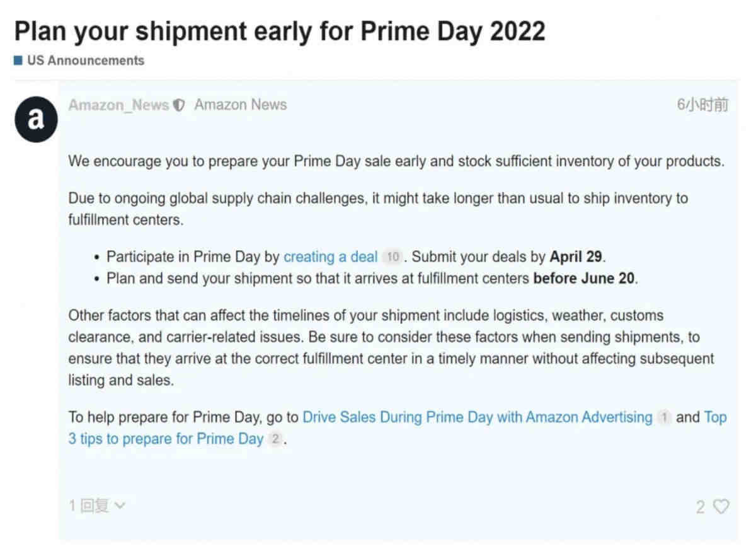Viewport: 756px width, 554px height.
Task: Open the 'creating a deal' link
Action: [x=330, y=257]
